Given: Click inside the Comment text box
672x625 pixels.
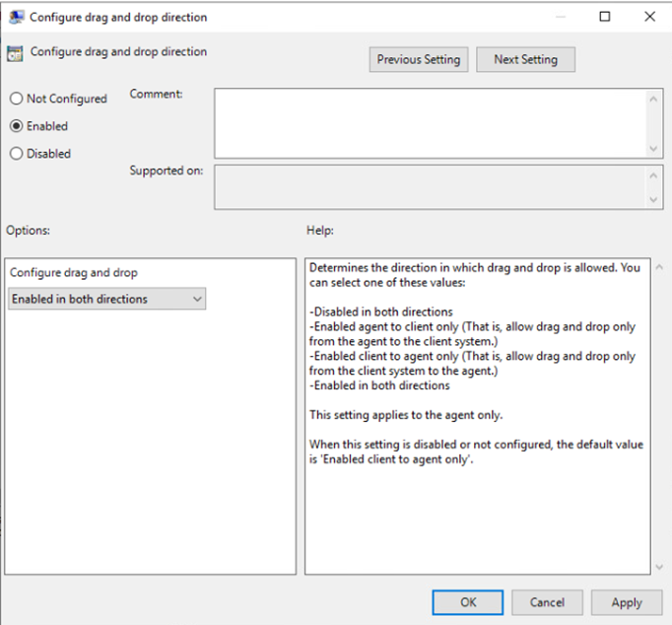Looking at the screenshot, I should pyautogui.click(x=430, y=122).
